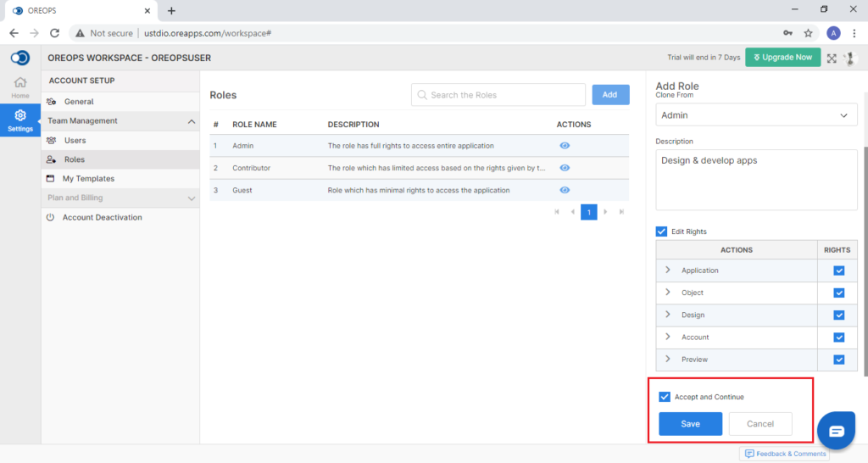Select the Settings gear in sidebar
Image resolution: width=868 pixels, height=463 pixels.
[20, 120]
